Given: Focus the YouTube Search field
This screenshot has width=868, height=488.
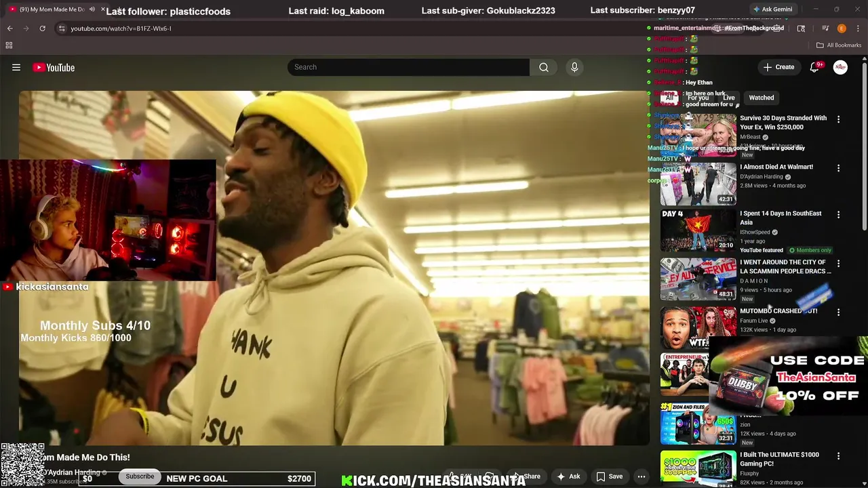Looking at the screenshot, I should (x=409, y=67).
